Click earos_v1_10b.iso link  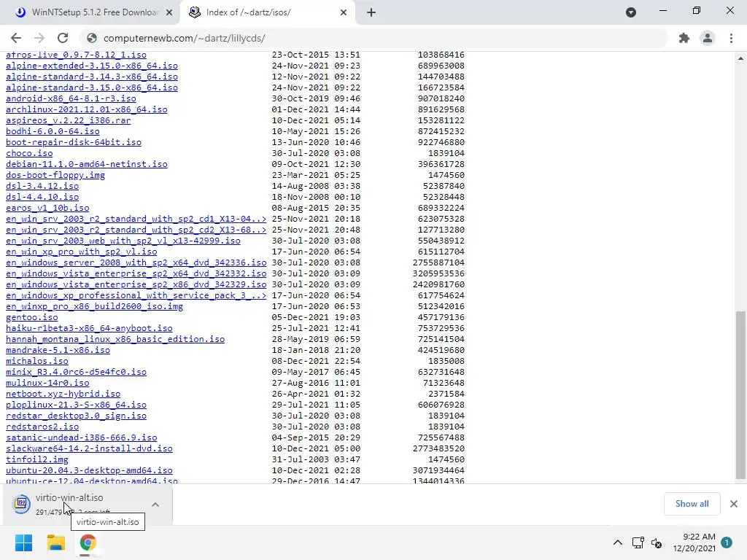[x=47, y=208]
